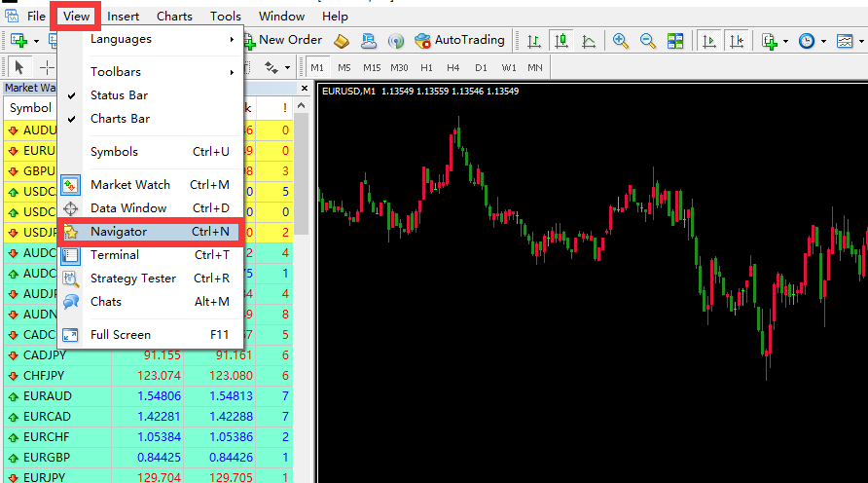Open the Insert menu
Viewport: 868px width, 483px height.
123,16
